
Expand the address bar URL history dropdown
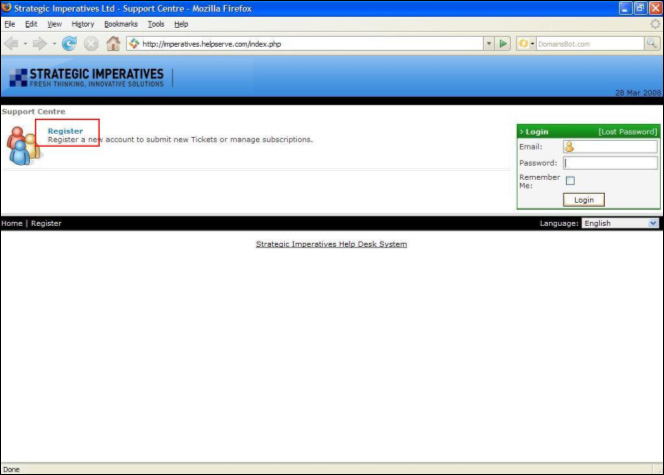click(x=489, y=44)
